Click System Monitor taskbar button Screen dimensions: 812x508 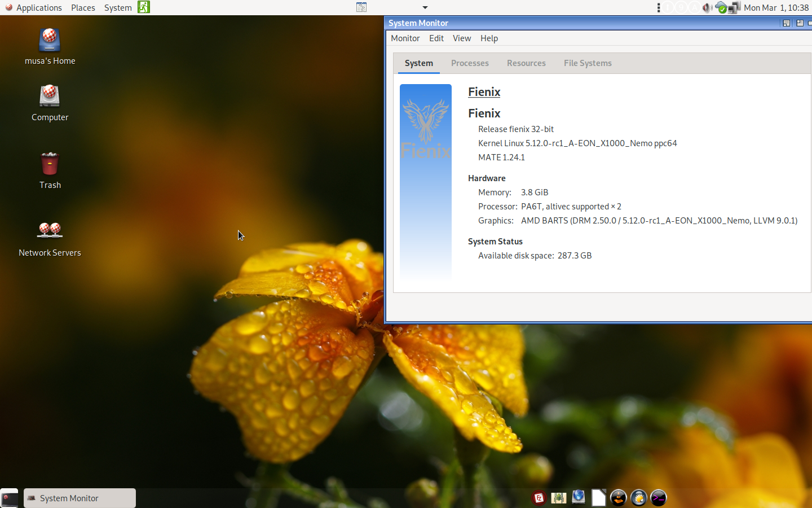[x=80, y=498]
